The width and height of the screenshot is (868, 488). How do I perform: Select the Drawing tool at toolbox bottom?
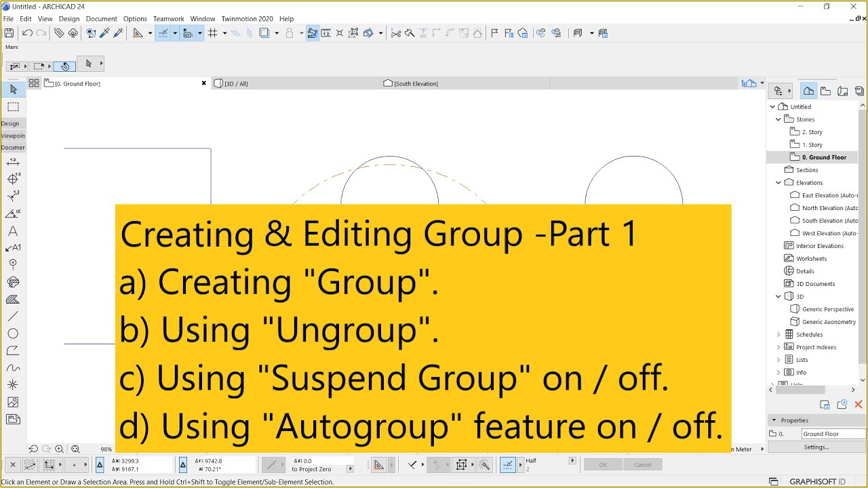[13, 420]
